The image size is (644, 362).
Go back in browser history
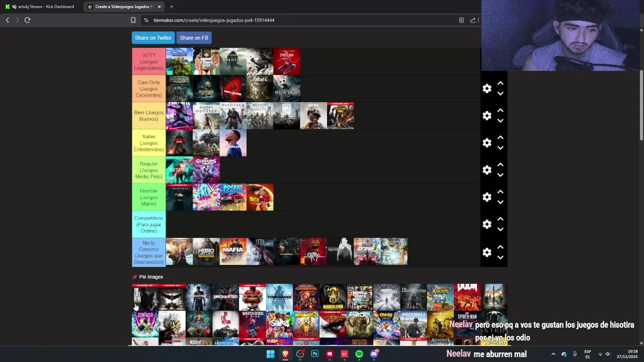pos(7,20)
